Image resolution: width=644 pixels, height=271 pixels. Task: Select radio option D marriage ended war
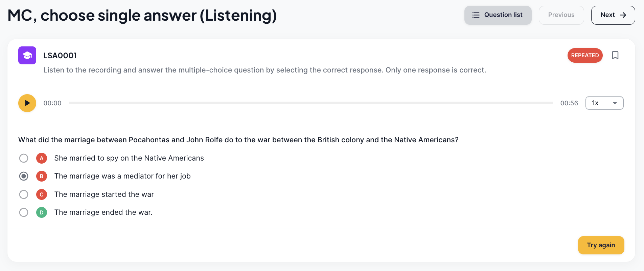(24, 212)
